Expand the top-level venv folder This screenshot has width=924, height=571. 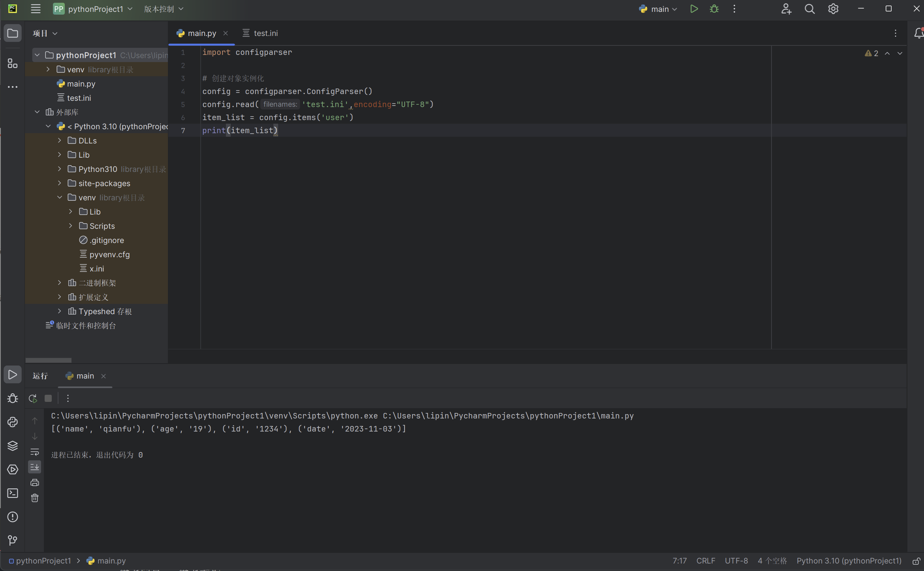point(48,69)
